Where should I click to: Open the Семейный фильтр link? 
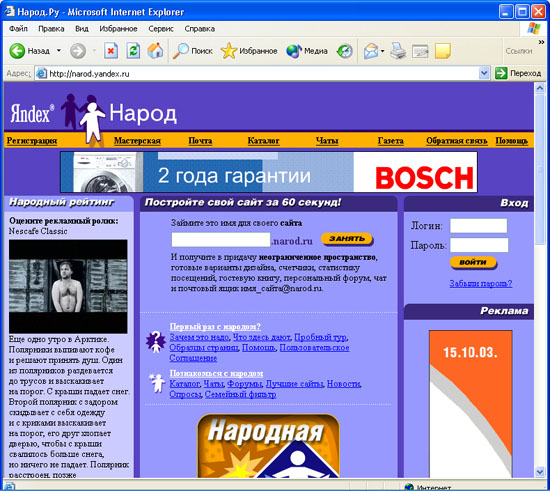click(x=240, y=395)
